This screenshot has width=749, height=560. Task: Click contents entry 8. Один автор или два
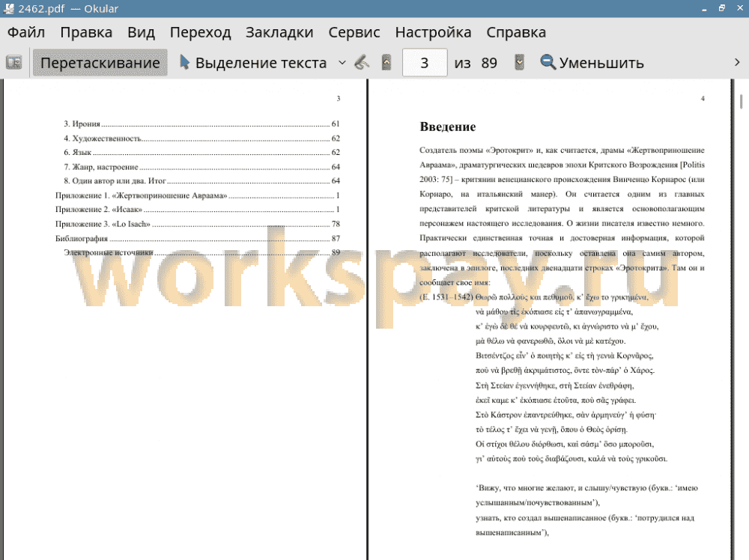pyautogui.click(x=201, y=181)
